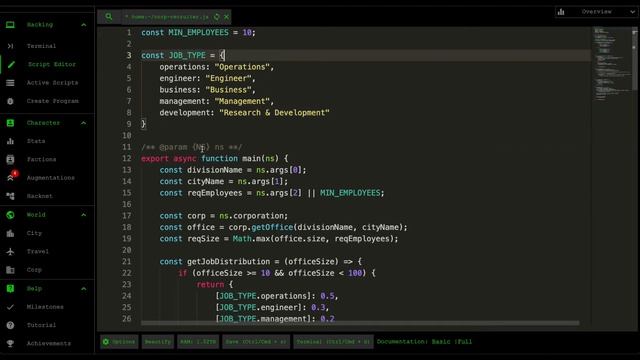Expand the Overview panel dropdown arrow

[632, 12]
